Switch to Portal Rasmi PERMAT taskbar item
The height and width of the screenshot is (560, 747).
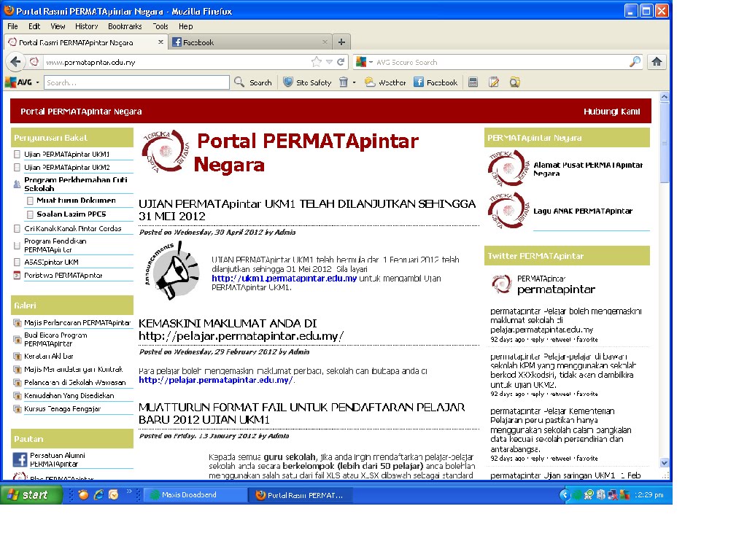(301, 495)
